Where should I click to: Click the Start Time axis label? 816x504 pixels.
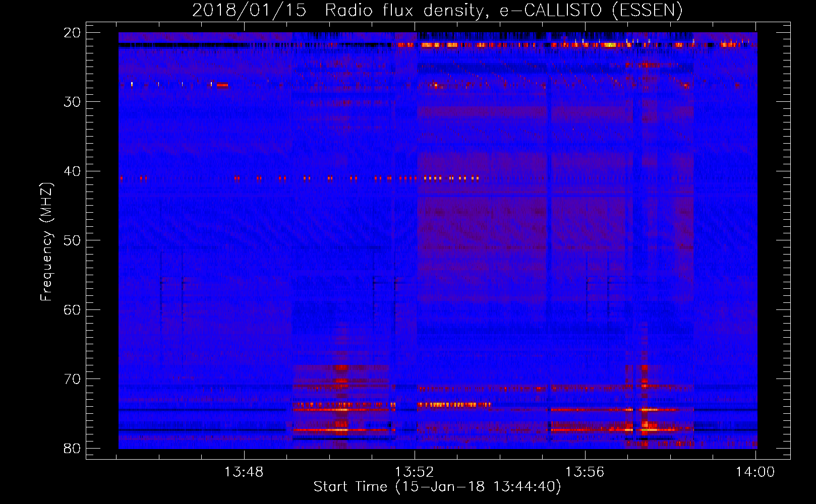coord(437,487)
